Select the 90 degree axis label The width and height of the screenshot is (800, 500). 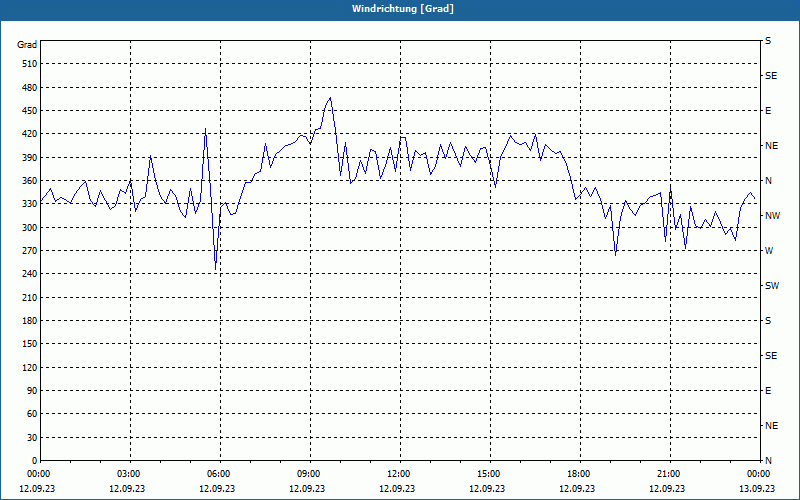pos(32,391)
